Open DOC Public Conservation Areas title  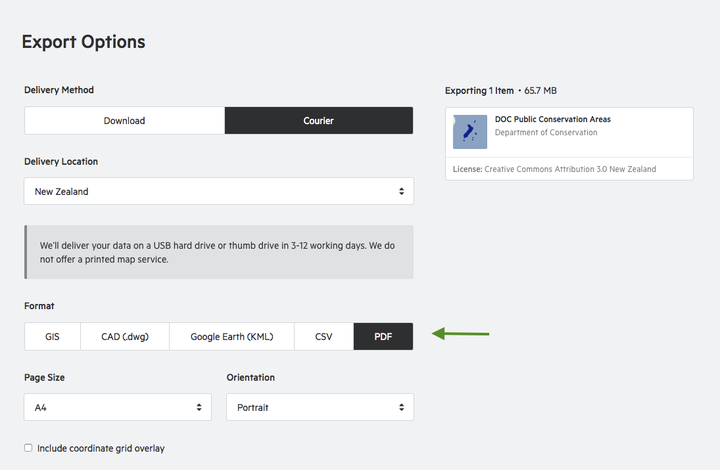click(553, 119)
